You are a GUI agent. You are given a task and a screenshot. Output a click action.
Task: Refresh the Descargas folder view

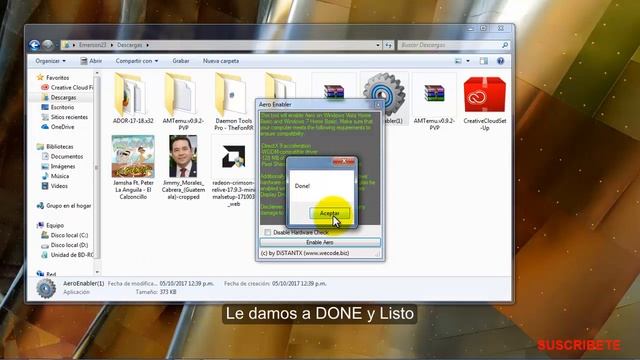pos(389,45)
